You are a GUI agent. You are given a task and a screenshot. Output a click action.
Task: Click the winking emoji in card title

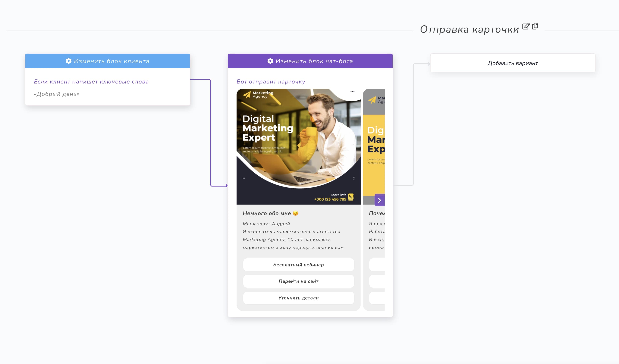(x=296, y=213)
